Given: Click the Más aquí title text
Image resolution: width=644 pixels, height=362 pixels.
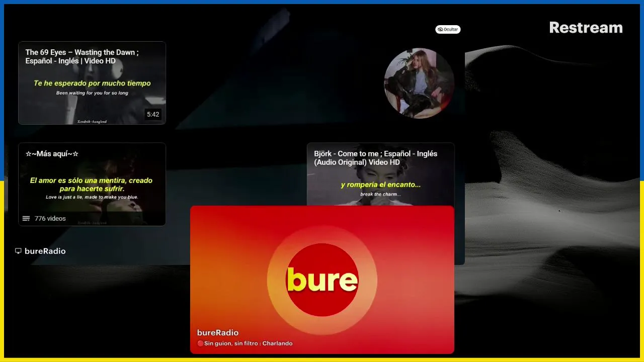Looking at the screenshot, I should pos(52,153).
